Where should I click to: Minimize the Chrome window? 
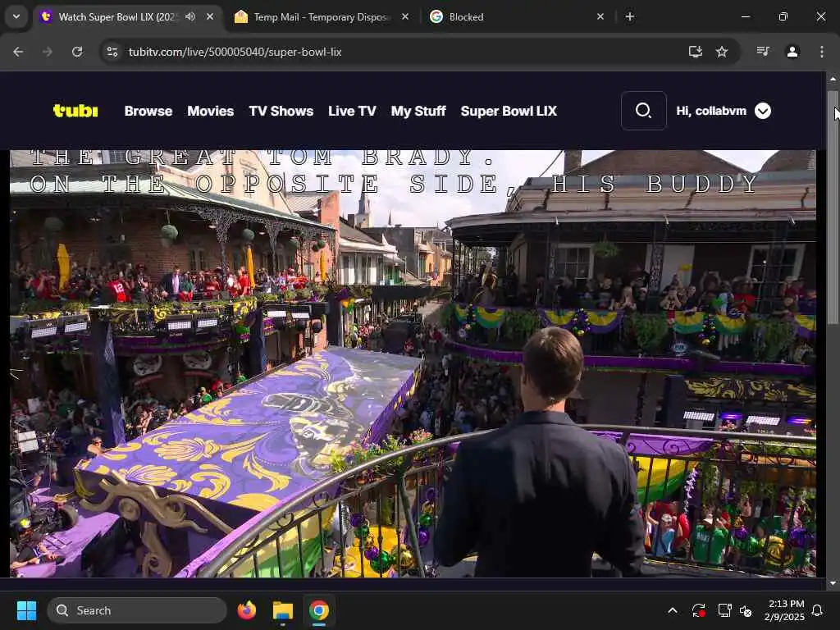click(745, 16)
